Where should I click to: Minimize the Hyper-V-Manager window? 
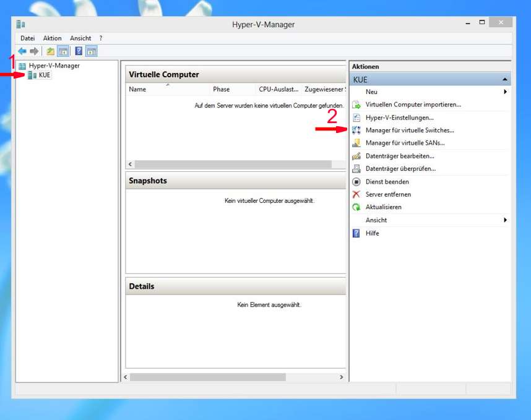(x=468, y=23)
